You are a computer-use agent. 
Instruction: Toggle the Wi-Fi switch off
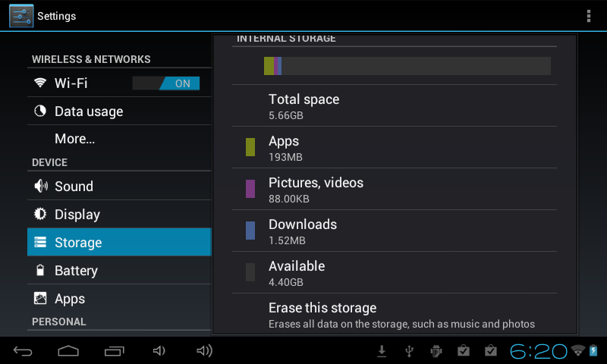click(x=165, y=83)
